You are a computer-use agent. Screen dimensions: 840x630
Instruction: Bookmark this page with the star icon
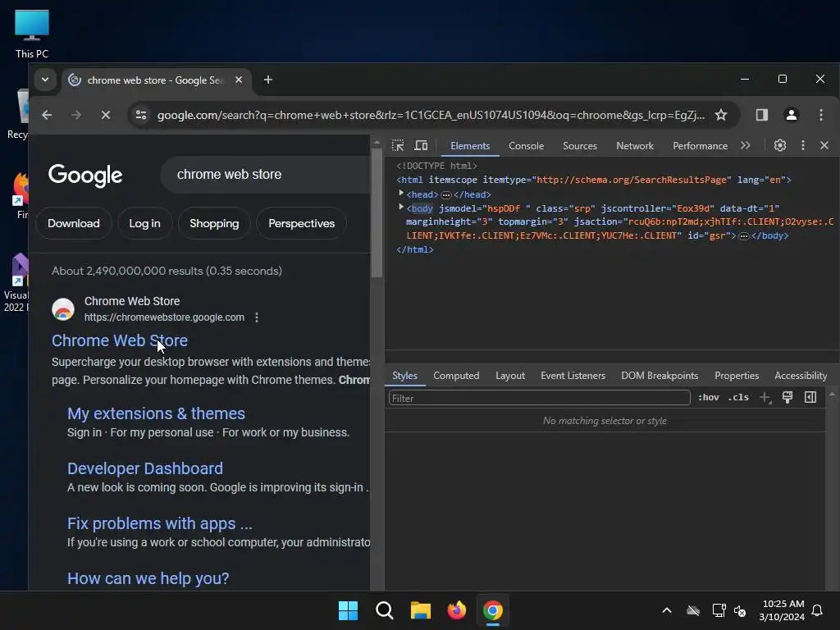pyautogui.click(x=721, y=115)
